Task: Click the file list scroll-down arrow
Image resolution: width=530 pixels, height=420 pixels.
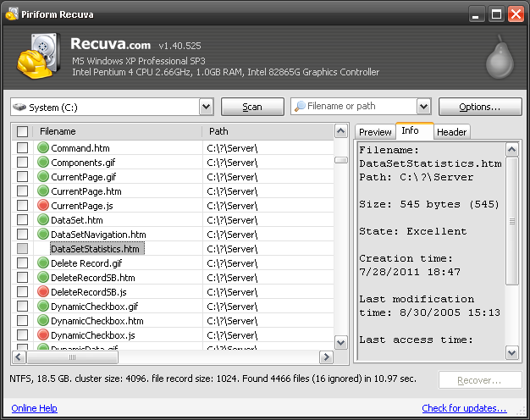Action: coord(341,343)
